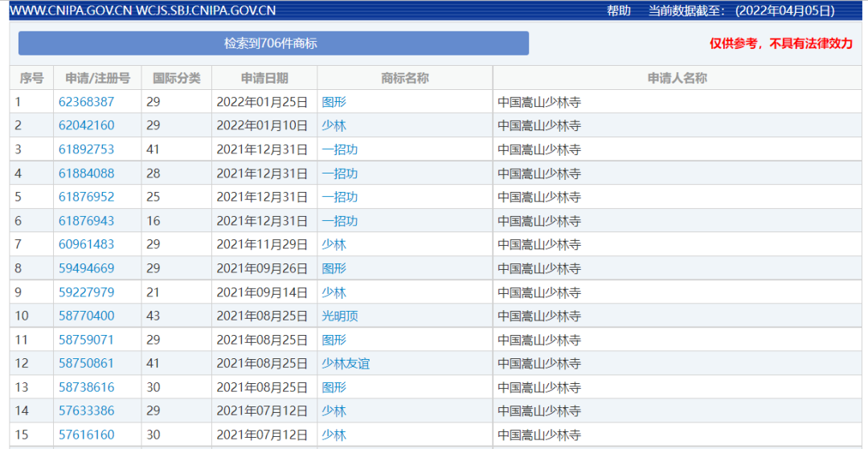Open 图形 trademark in row 1

coord(334,102)
